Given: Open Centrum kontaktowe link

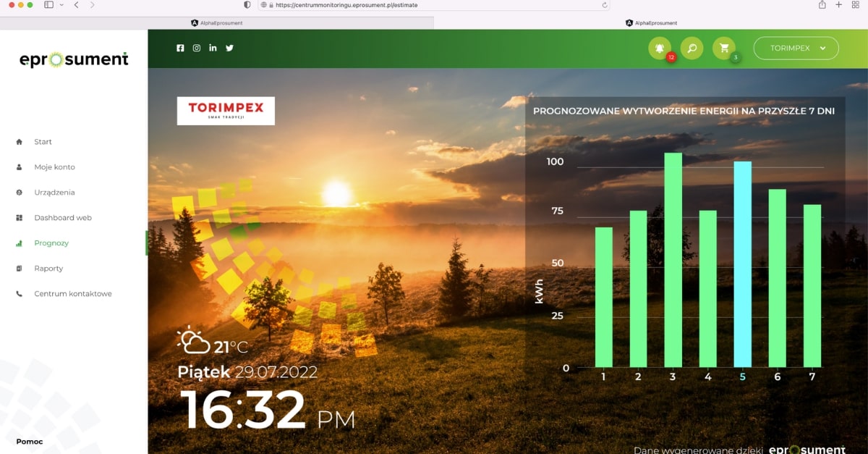Looking at the screenshot, I should click(x=72, y=294).
